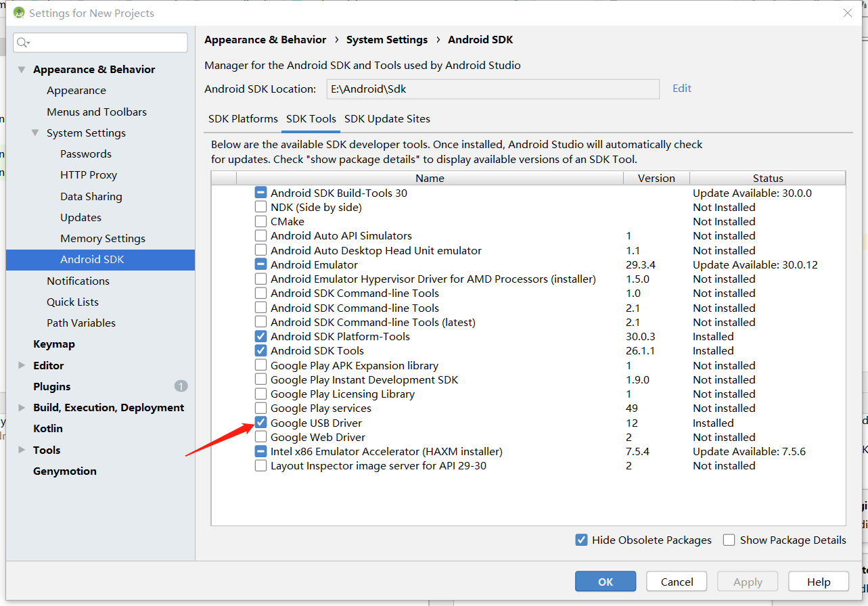Switch to the SDK Platforms tab

click(x=243, y=118)
